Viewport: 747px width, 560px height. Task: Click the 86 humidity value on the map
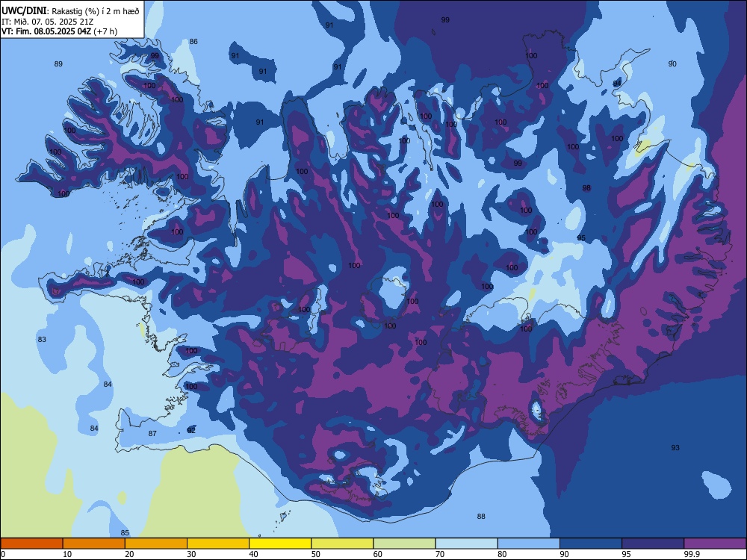pos(193,41)
